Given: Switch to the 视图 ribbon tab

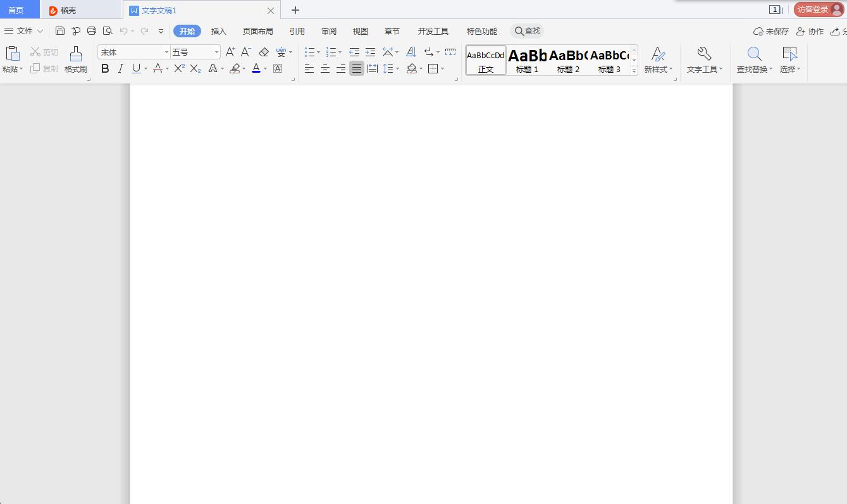Looking at the screenshot, I should coord(361,31).
